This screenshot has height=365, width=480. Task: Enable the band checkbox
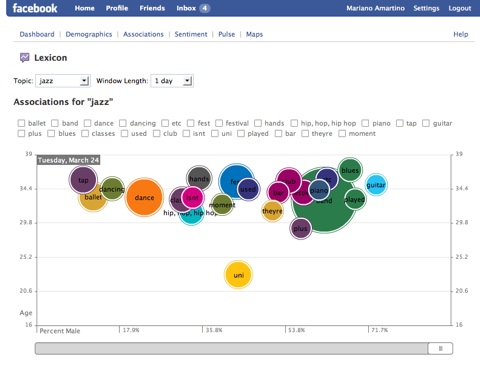[x=55, y=123]
